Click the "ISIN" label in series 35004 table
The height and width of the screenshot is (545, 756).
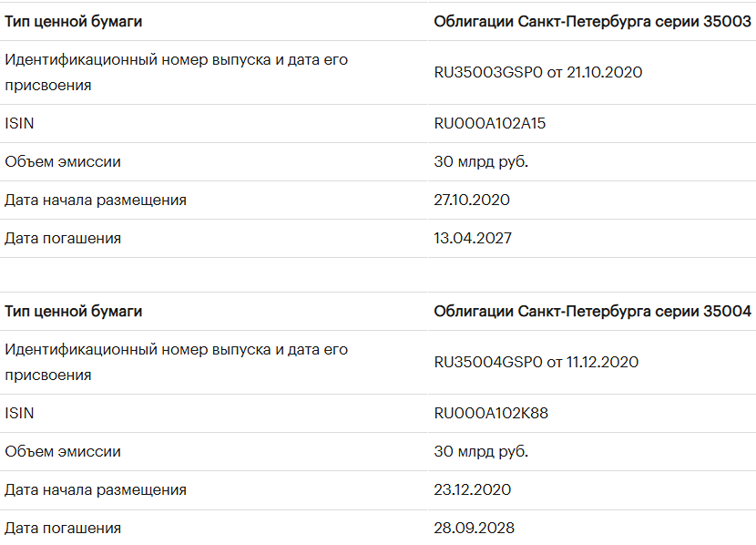point(19,413)
